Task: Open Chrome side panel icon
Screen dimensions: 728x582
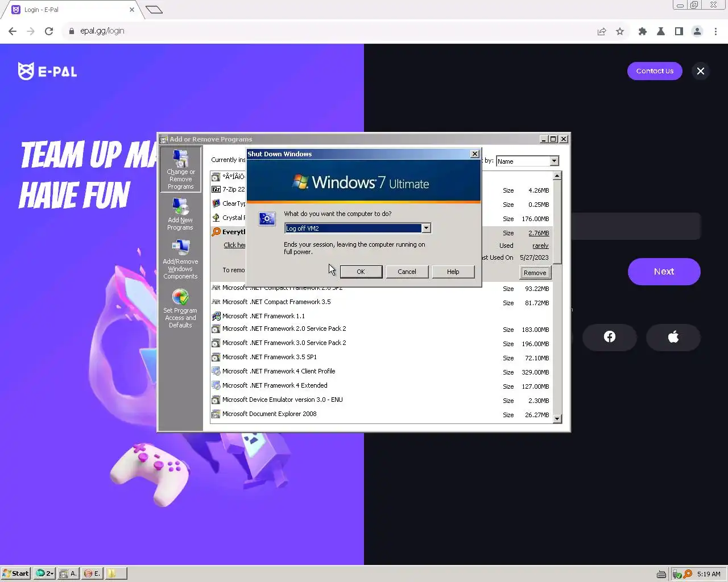Action: (679, 31)
